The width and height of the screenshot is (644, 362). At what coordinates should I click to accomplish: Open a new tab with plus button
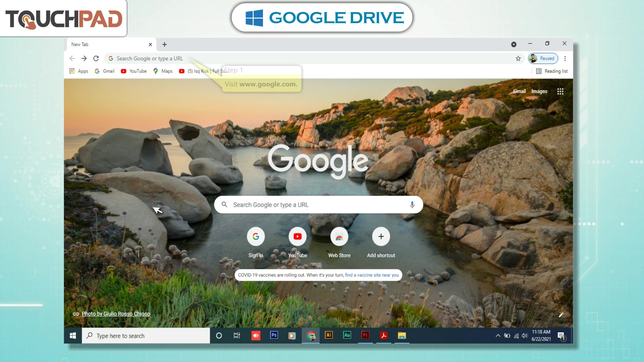[x=164, y=44]
